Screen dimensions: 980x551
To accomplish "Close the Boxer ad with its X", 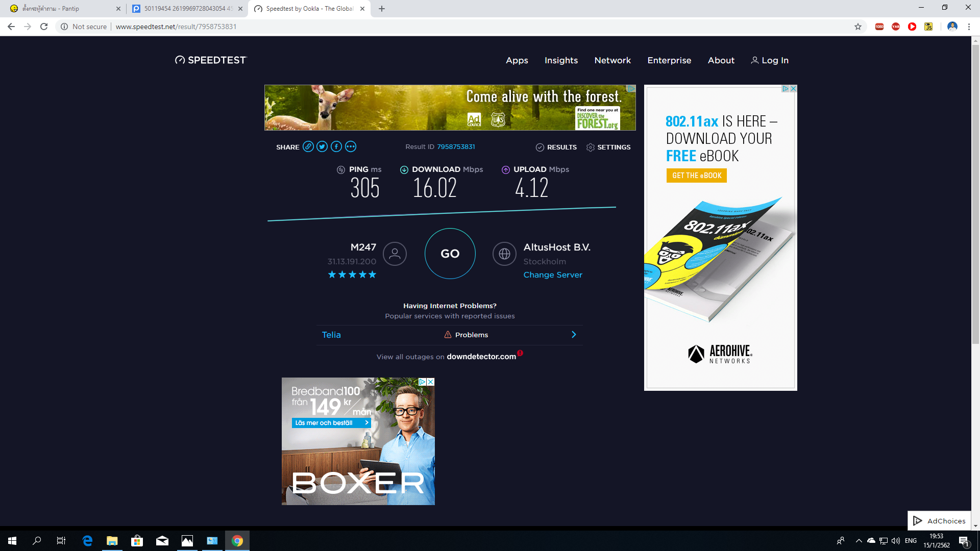I will 431,382.
